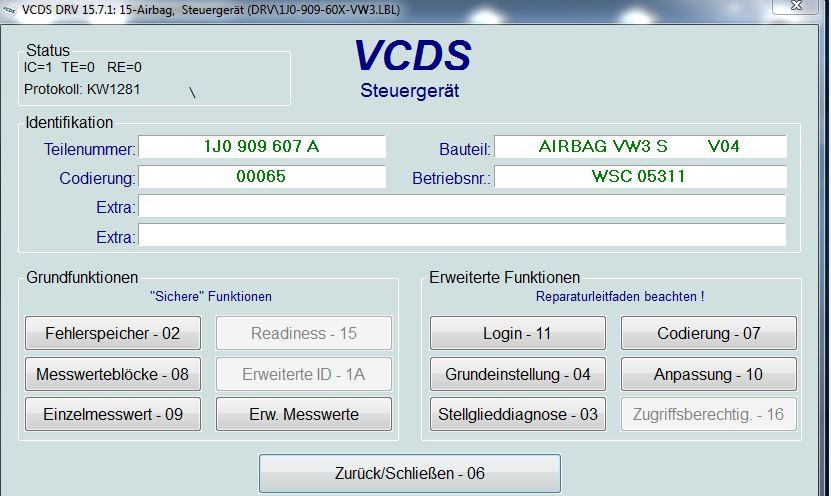Click the Betriebsnr. field WSC 05311

click(x=640, y=176)
